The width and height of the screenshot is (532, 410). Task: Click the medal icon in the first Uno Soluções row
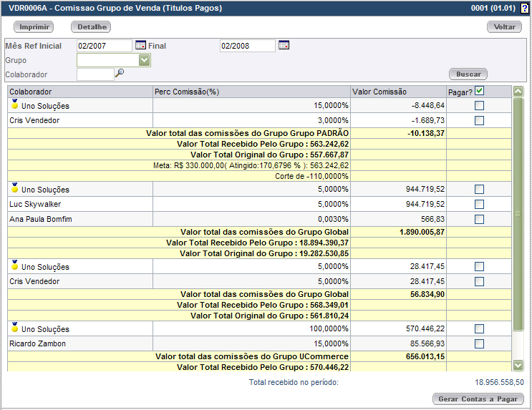pyautogui.click(x=14, y=104)
